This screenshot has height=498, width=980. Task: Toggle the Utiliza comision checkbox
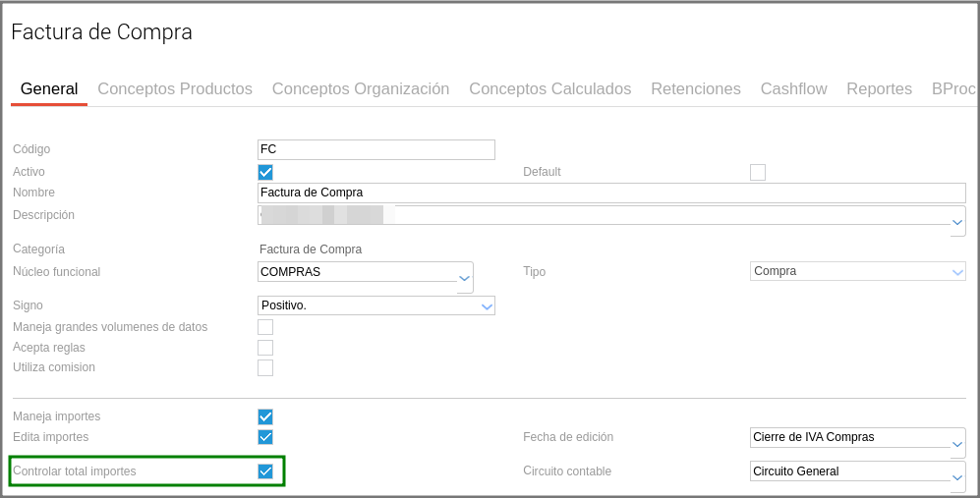[x=265, y=367]
